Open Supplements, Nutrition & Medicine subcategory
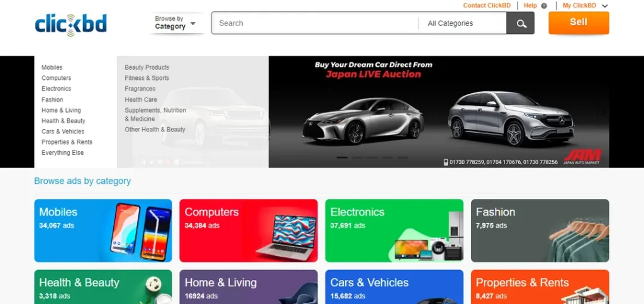 click(155, 115)
